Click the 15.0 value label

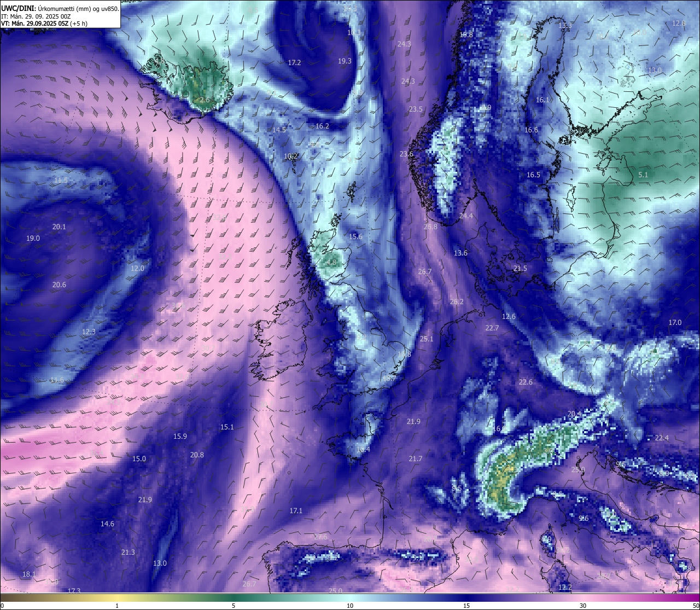139,459
